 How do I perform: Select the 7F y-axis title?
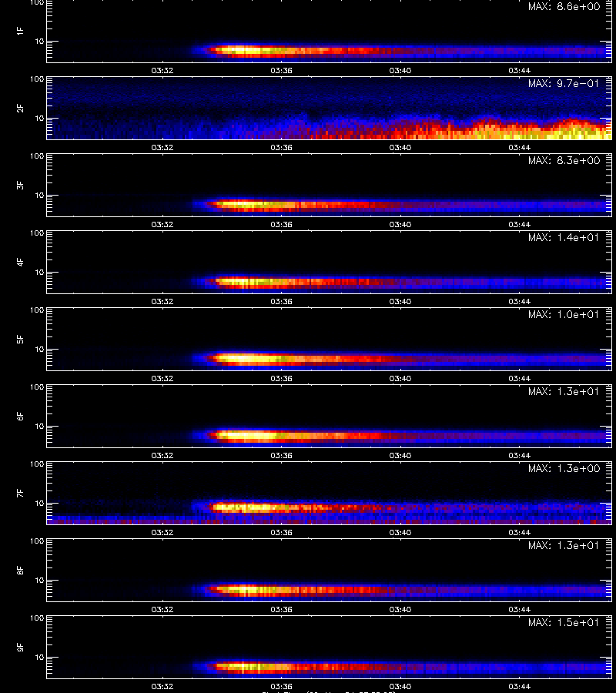click(20, 493)
